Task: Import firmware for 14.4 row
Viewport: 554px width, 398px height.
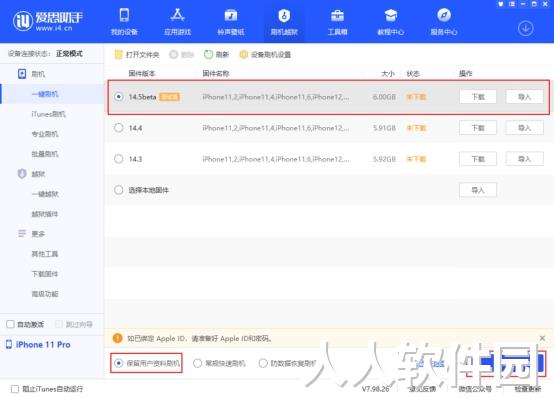Action: coord(524,128)
